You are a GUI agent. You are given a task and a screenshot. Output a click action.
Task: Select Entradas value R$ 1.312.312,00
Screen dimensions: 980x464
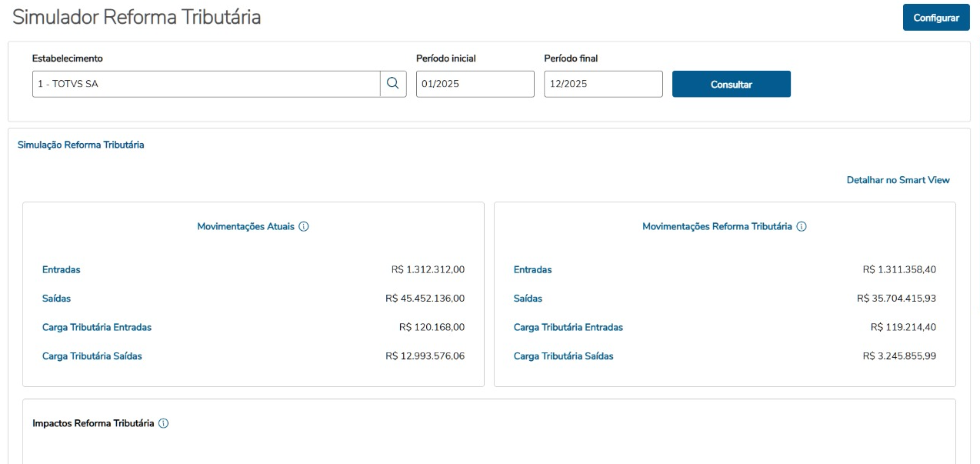point(428,270)
